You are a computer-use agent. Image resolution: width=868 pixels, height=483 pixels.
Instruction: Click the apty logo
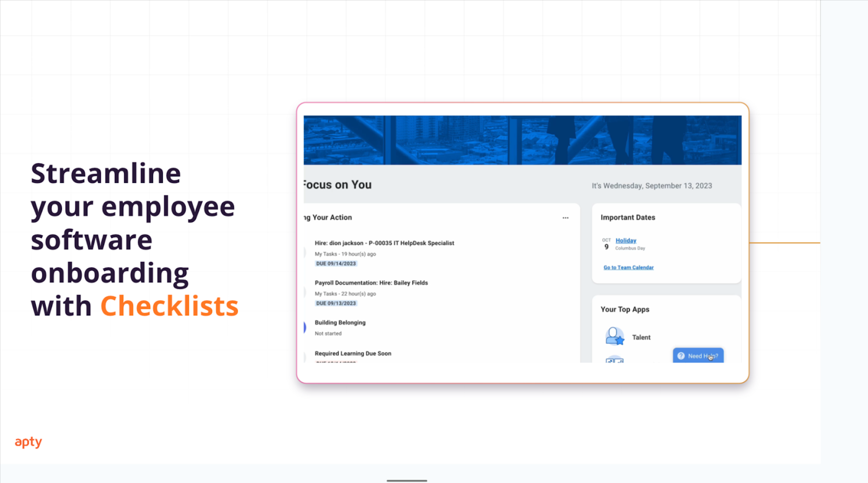[28, 442]
